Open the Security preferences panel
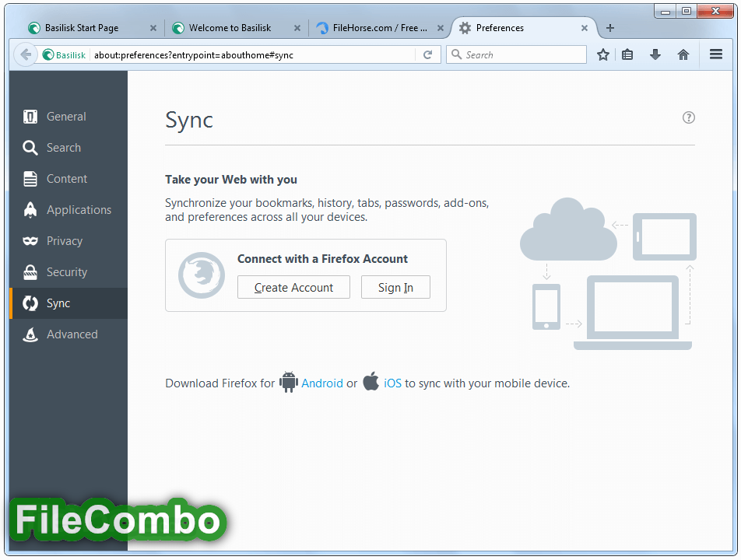The width and height of the screenshot is (741, 560). [x=68, y=272]
